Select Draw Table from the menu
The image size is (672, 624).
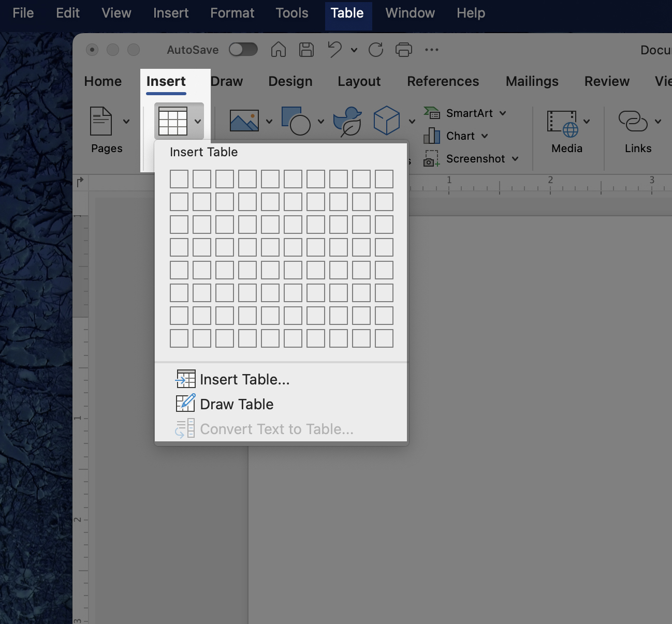(x=237, y=404)
